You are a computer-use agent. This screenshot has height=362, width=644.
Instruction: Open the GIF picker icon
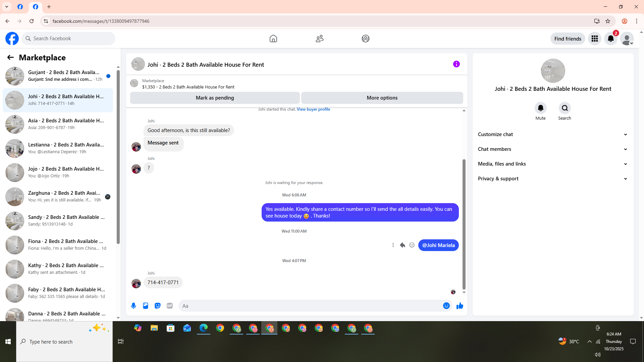tap(170, 306)
